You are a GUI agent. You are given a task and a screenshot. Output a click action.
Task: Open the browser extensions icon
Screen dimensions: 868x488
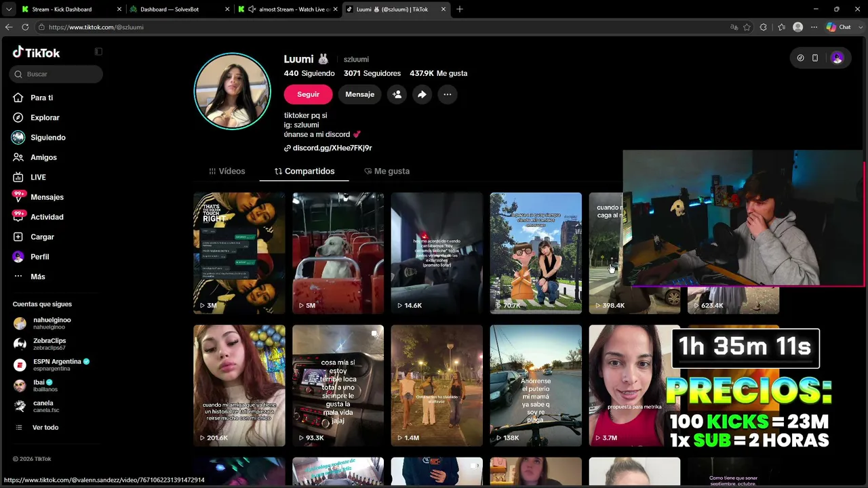(x=764, y=27)
